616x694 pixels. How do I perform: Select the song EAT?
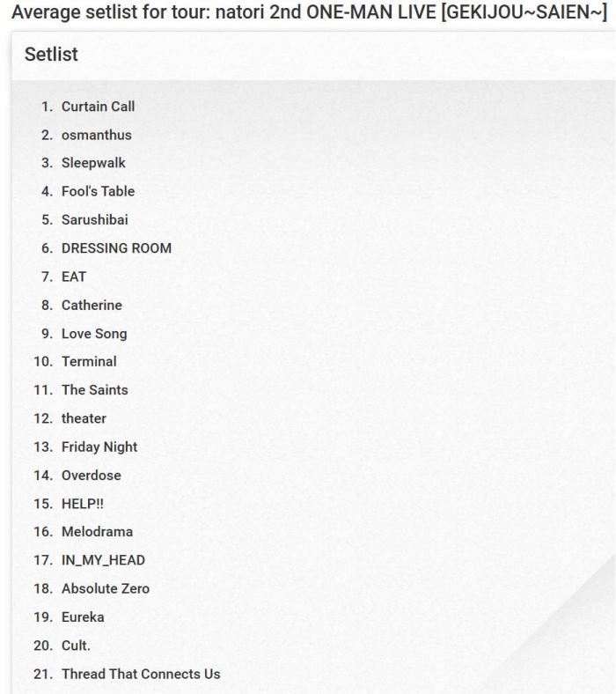(x=74, y=277)
